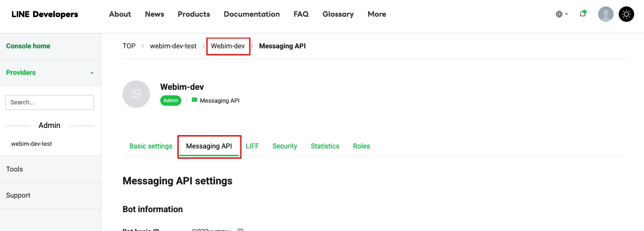The image size is (644, 231).
Task: Click the Messaging API settings heading
Action: (177, 181)
